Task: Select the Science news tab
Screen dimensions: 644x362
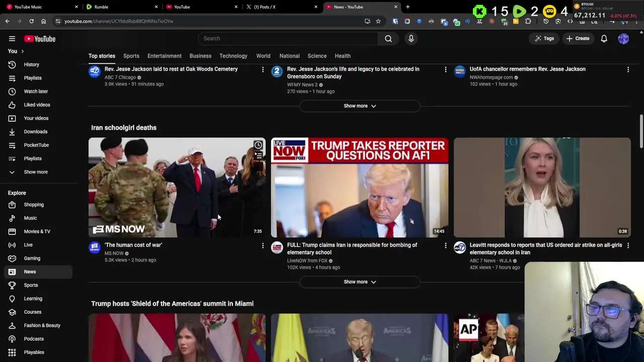Action: (317, 56)
